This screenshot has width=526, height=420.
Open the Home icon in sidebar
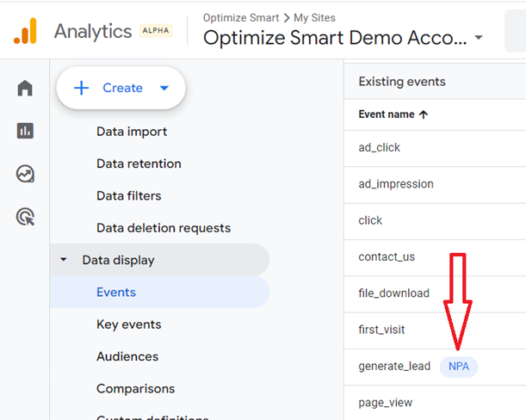point(25,88)
